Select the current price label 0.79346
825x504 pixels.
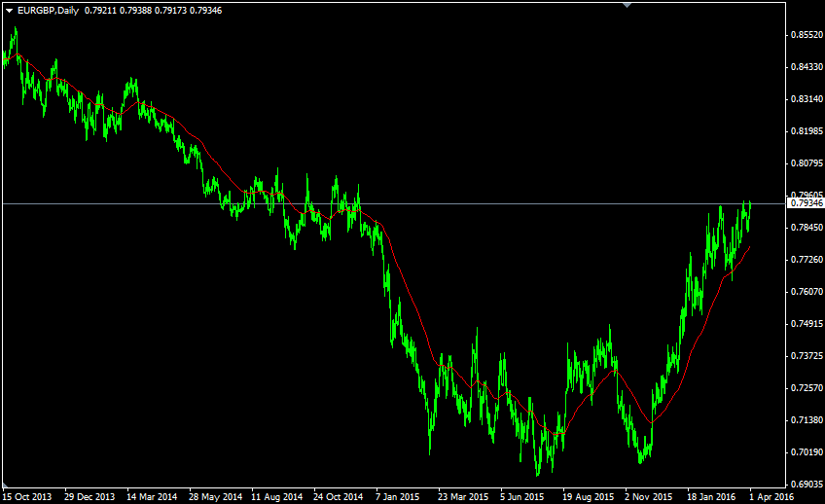click(806, 203)
